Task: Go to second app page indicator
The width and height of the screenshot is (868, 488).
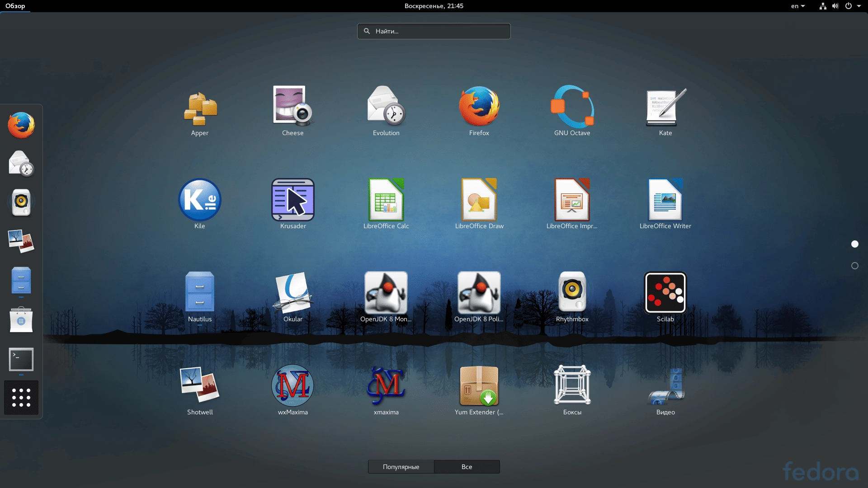Action: pos(855,266)
